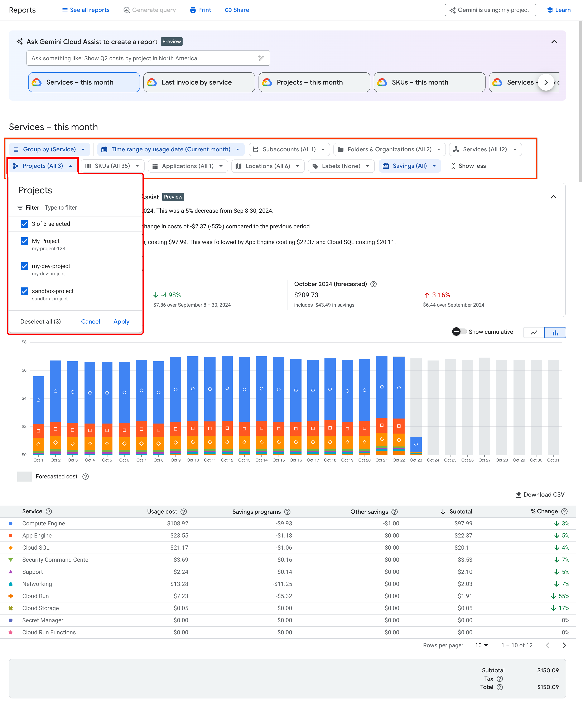Screen dimensions: 588x707
Task: Click See all reports link
Action: click(x=86, y=10)
